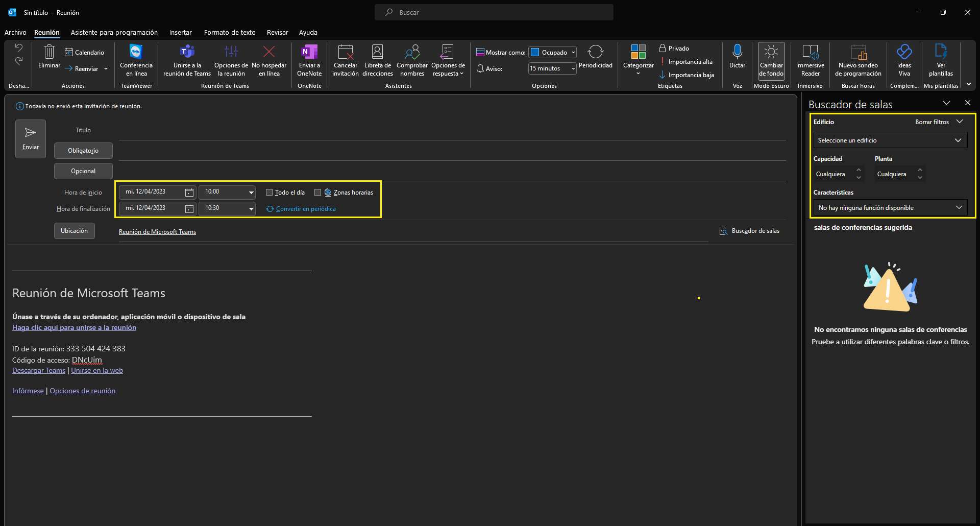Open end time 10:30 dropdown
980x526 pixels.
point(251,209)
